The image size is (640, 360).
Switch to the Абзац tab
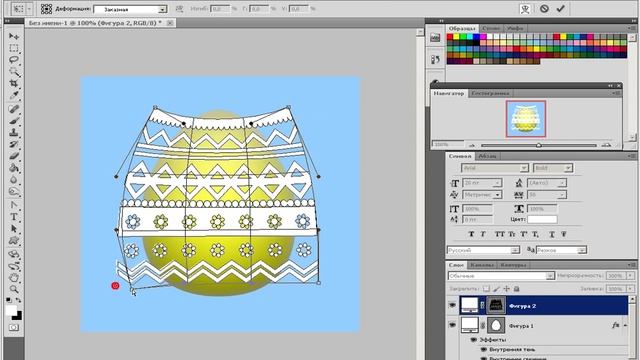(x=487, y=156)
